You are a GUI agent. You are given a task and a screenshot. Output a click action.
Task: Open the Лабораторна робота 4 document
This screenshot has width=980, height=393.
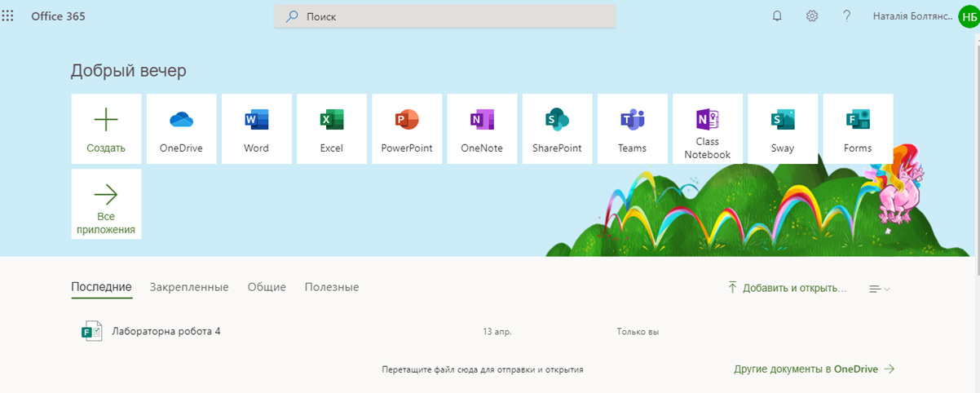point(166,331)
